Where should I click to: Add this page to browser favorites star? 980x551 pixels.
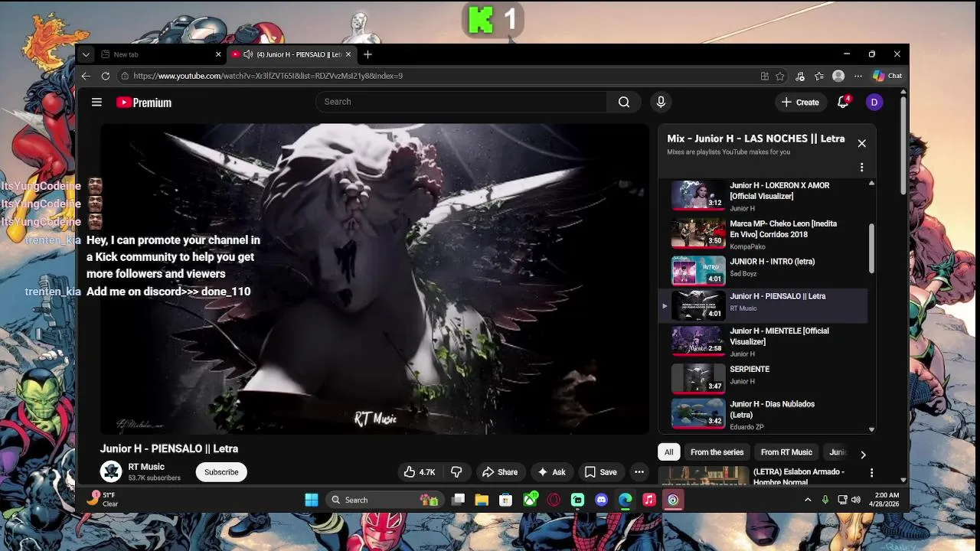pyautogui.click(x=780, y=76)
